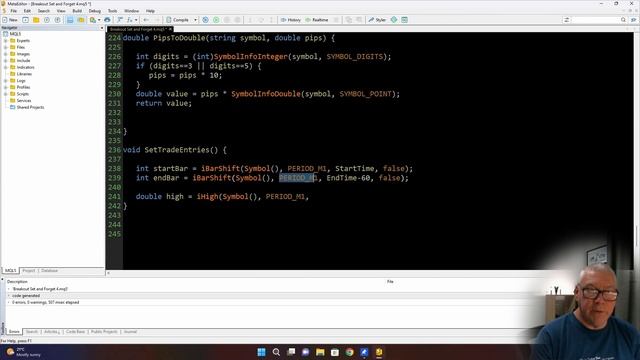Select the MQL5 root node
Viewport: 640px width, 360px height.
point(15,34)
